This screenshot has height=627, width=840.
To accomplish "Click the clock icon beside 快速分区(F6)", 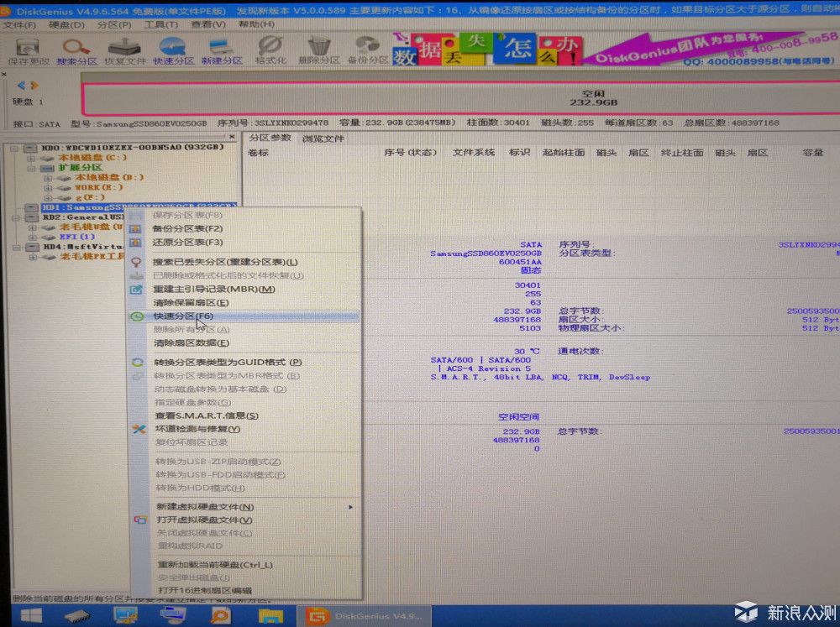I will 137,316.
